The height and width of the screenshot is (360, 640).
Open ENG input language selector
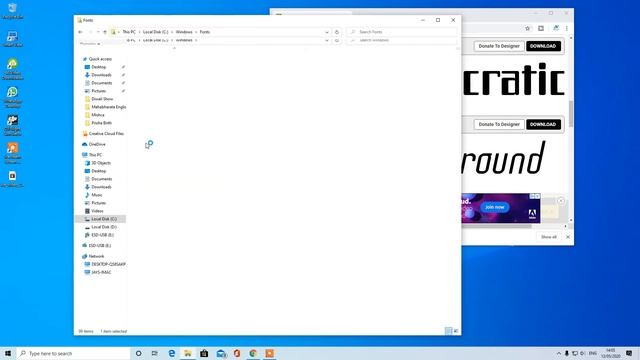point(593,353)
